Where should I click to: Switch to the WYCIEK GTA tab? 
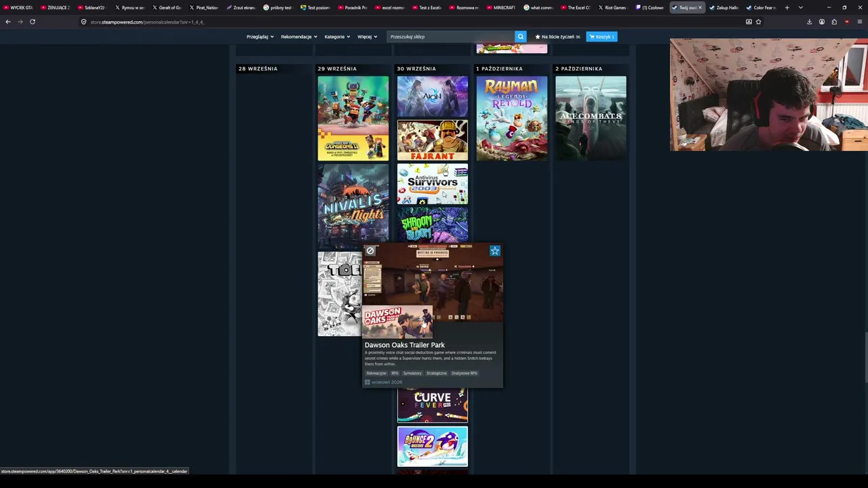click(x=18, y=7)
